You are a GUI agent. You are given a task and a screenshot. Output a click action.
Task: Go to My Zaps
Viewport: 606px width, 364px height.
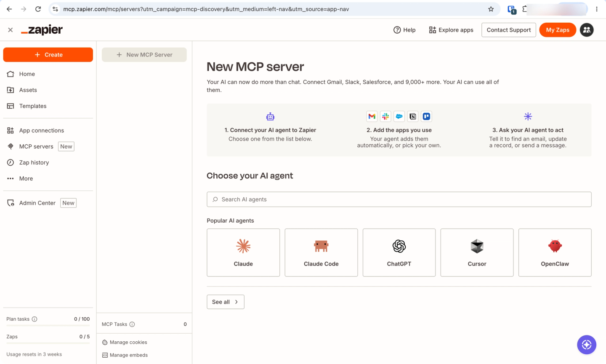558,30
